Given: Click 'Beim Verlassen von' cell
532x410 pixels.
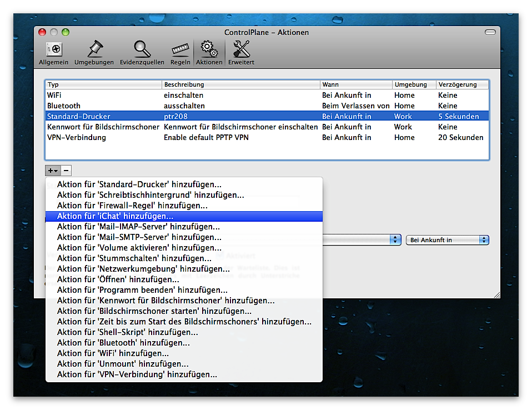Looking at the screenshot, I should (x=355, y=106).
